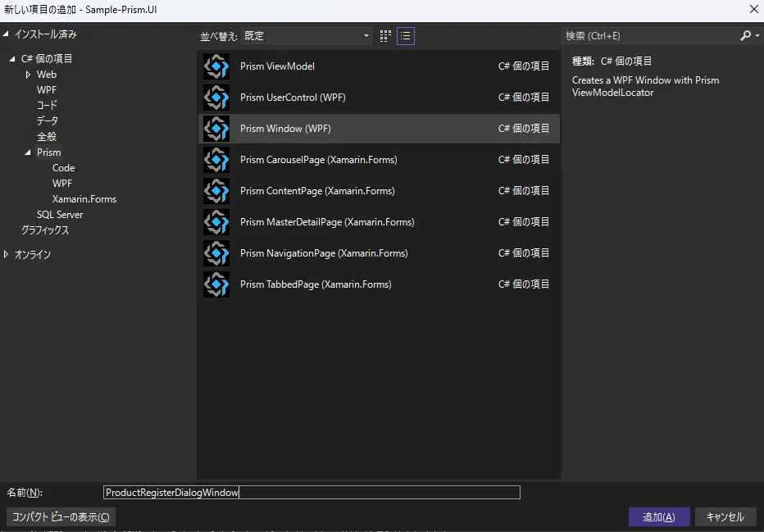Click the キャンセル cancel button
Viewport: 764px width, 532px height.
[725, 517]
